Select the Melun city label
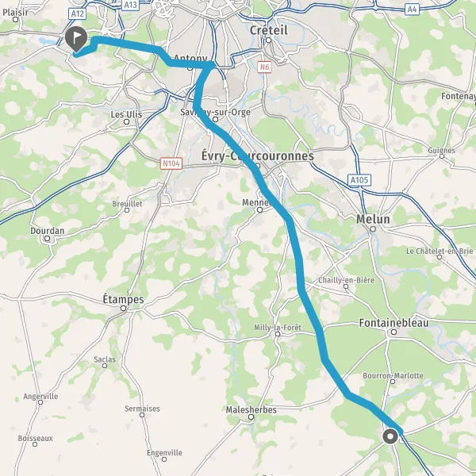The image size is (476, 476). [x=373, y=219]
